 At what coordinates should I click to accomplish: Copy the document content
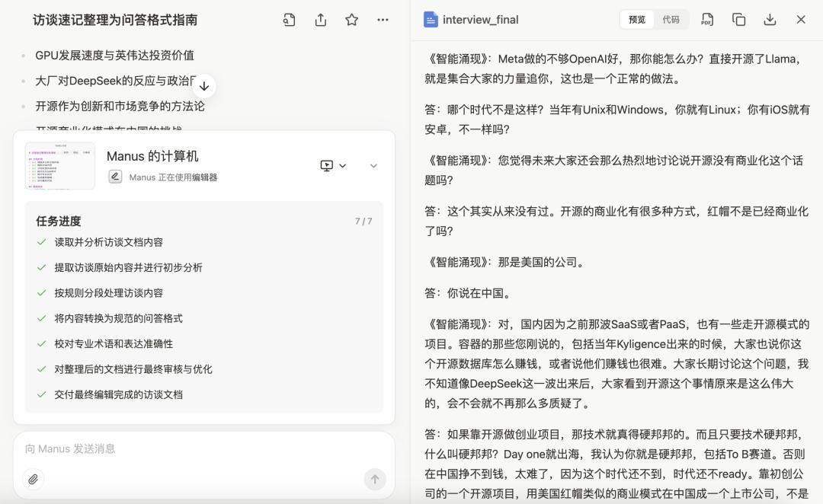pyautogui.click(x=738, y=20)
